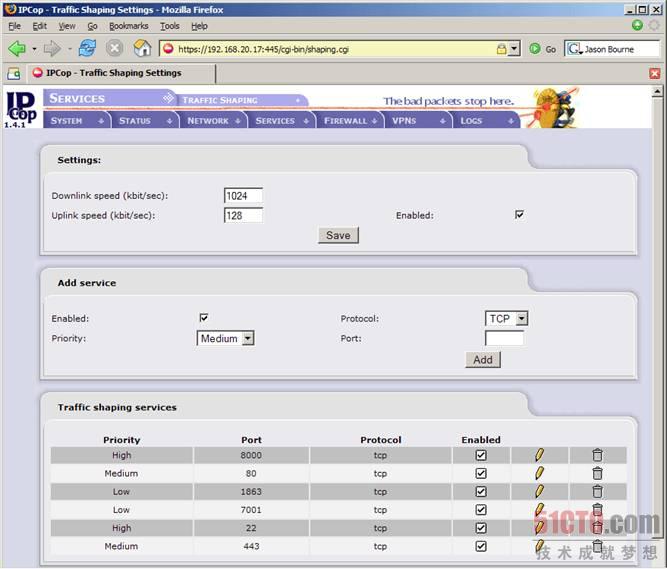This screenshot has height=569, width=667.
Task: Open the File menu
Action: pos(14,26)
